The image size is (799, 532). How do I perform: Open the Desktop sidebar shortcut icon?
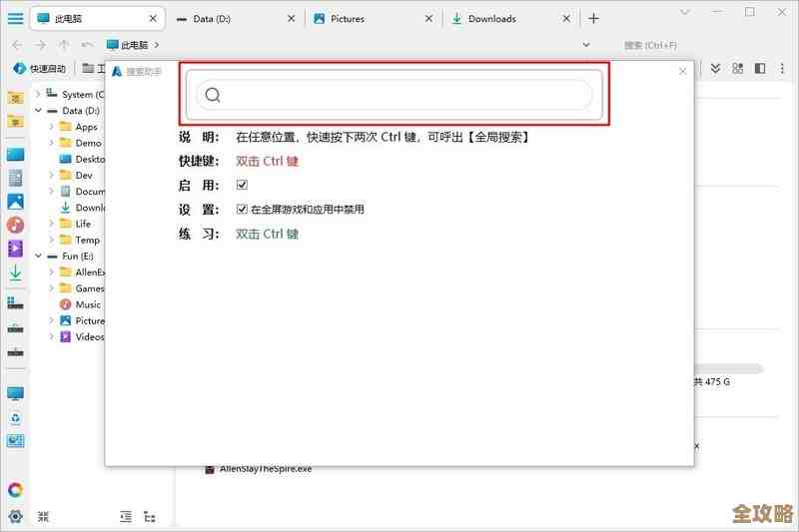point(15,155)
